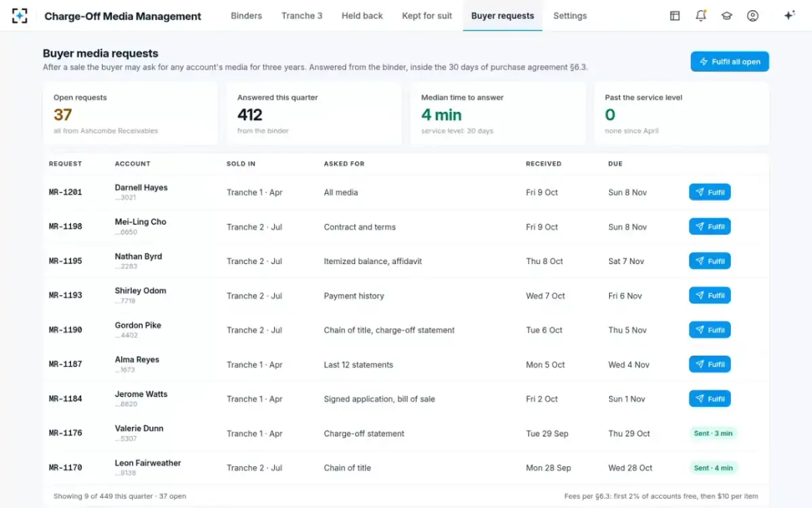
Task: Click the "Fees per §6.3" footer note
Action: 661,496
